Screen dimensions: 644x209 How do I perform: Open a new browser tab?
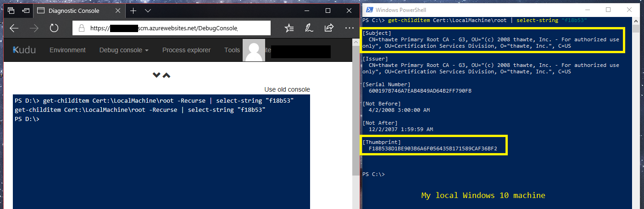(133, 10)
